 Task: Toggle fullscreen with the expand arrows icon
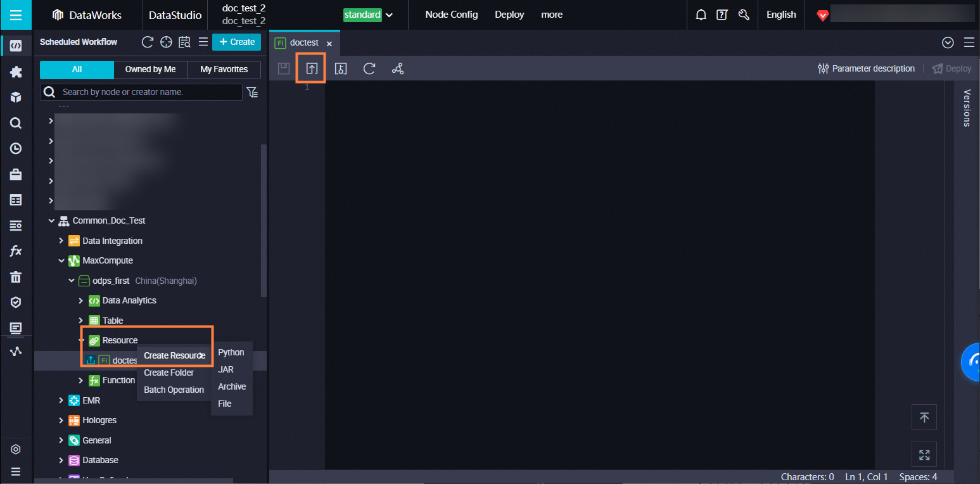tap(924, 455)
